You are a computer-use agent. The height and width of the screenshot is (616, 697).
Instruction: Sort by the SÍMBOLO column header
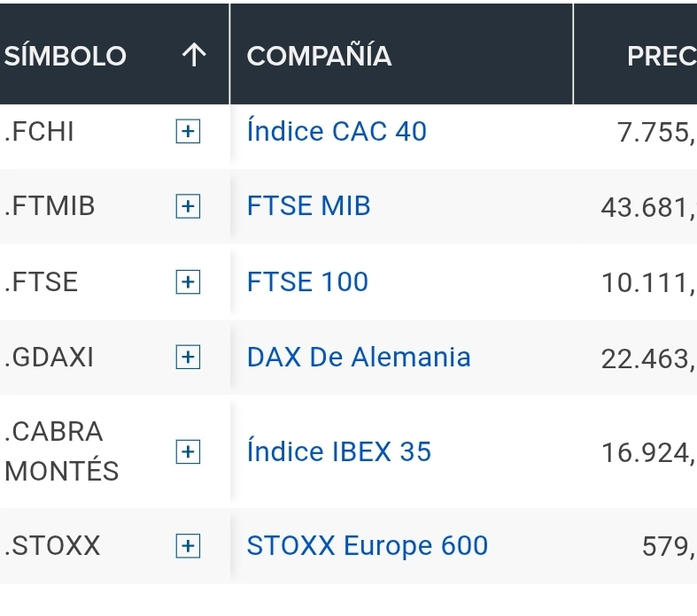pos(66,57)
